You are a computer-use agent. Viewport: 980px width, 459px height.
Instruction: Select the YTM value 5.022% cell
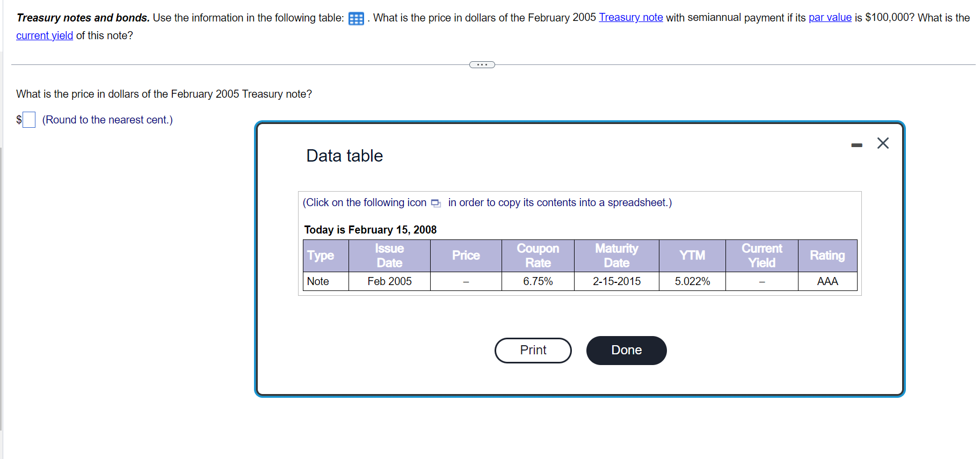point(692,281)
